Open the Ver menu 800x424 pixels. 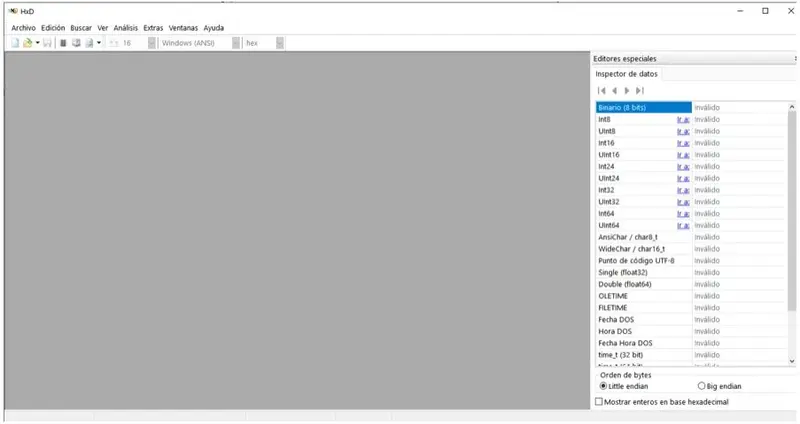pos(103,28)
